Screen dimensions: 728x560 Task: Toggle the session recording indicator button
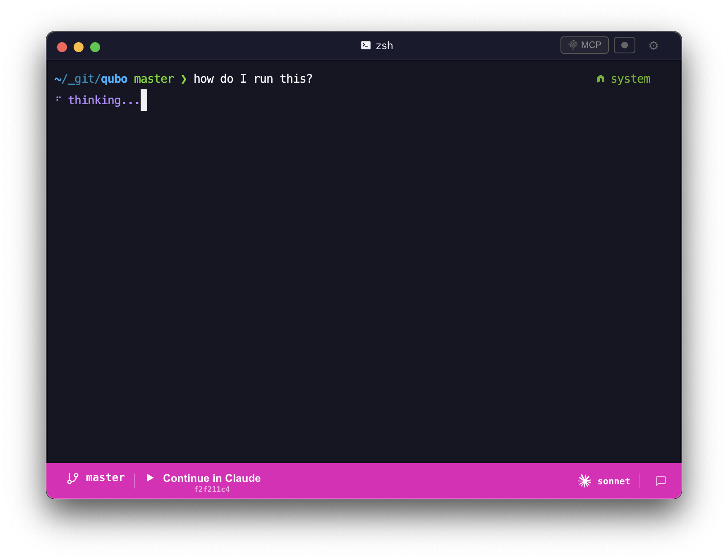pyautogui.click(x=625, y=45)
